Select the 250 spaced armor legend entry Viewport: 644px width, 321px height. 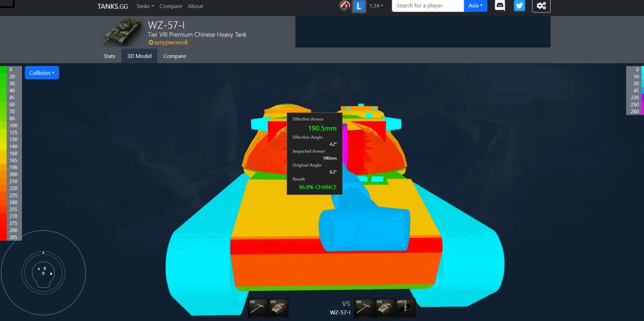(x=635, y=104)
